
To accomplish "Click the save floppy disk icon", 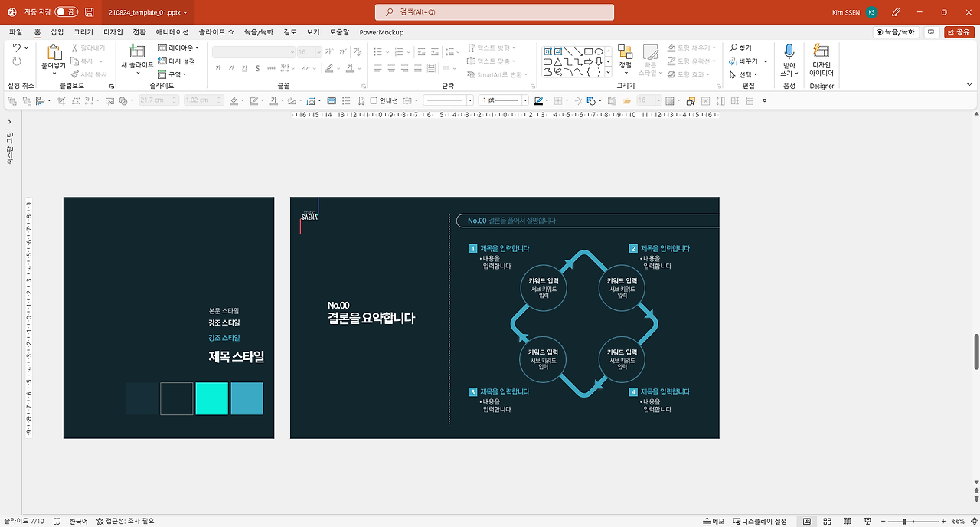I will [x=90, y=12].
